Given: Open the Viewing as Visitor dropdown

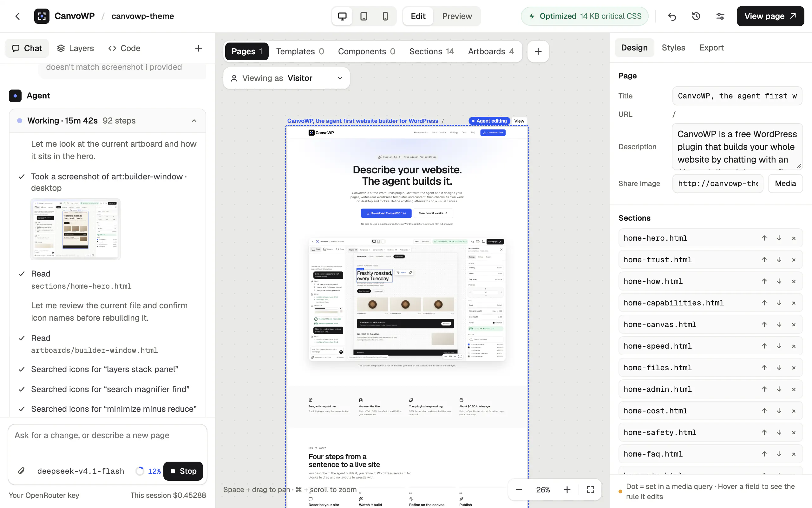Looking at the screenshot, I should pyautogui.click(x=286, y=78).
